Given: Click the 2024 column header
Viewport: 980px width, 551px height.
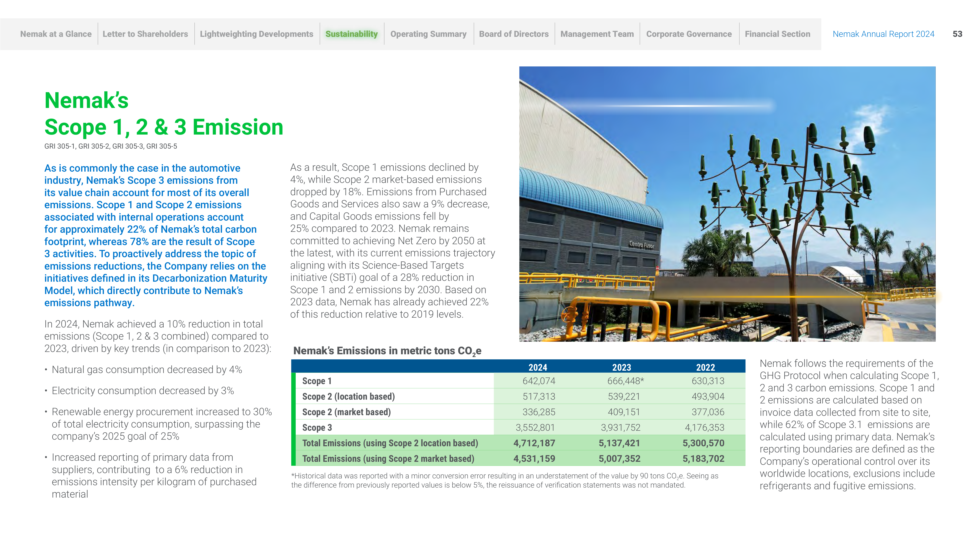Looking at the screenshot, I should tap(538, 367).
